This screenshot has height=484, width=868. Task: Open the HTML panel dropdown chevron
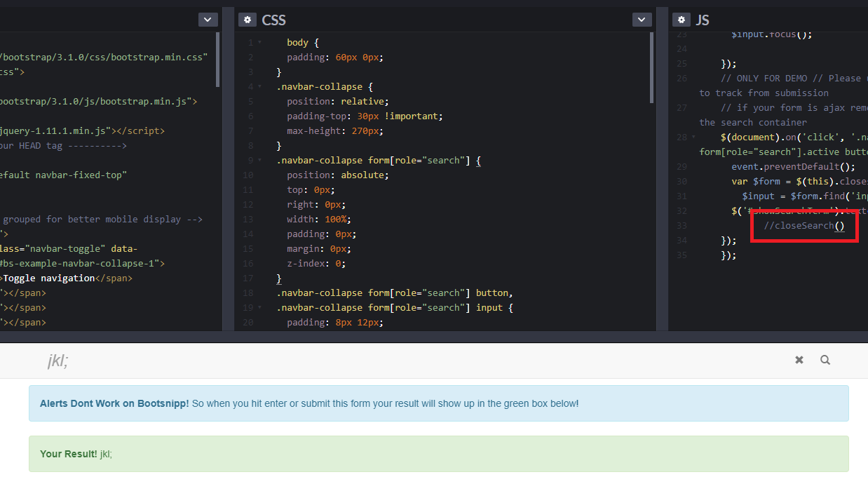[x=208, y=20]
